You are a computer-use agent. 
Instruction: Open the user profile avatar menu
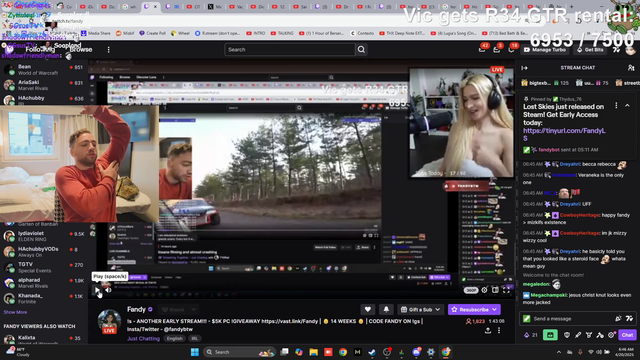click(631, 50)
